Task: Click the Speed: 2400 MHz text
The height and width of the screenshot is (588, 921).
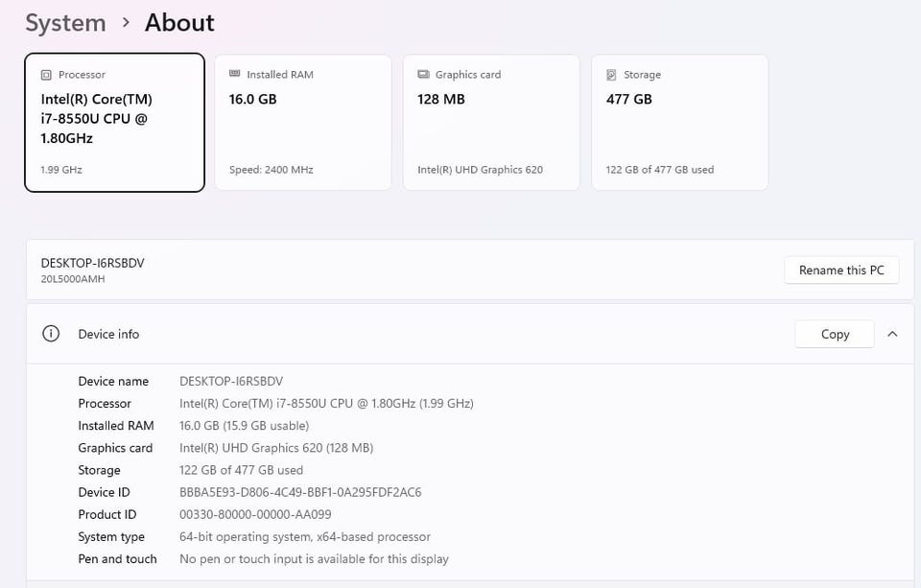Action: [272, 170]
